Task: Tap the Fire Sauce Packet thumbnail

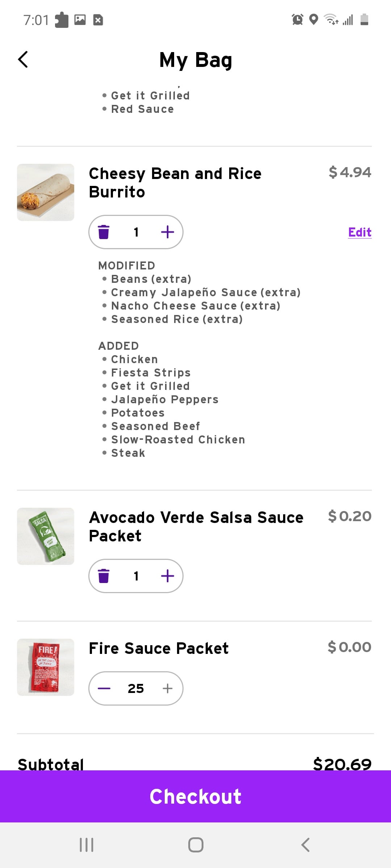Action: tap(46, 667)
